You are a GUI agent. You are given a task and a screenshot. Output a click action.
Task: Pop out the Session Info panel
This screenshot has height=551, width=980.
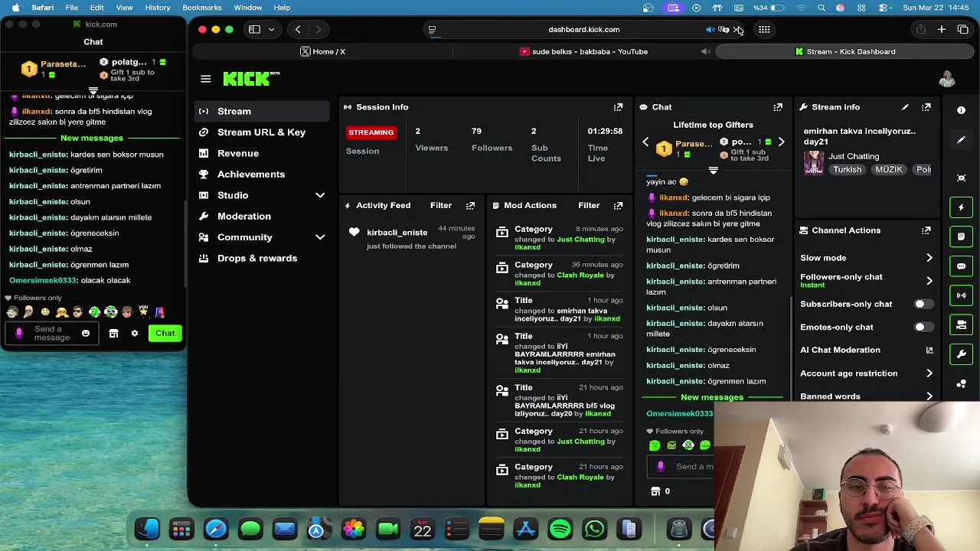pos(618,107)
